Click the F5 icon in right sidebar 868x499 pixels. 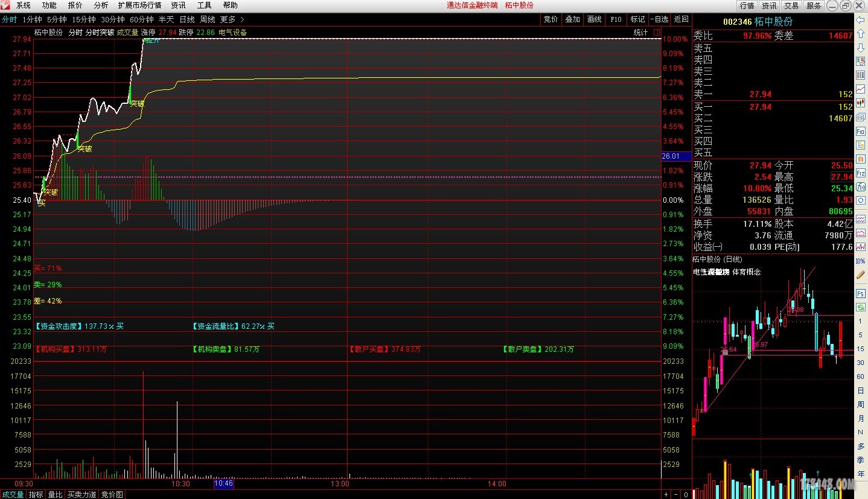[860, 293]
